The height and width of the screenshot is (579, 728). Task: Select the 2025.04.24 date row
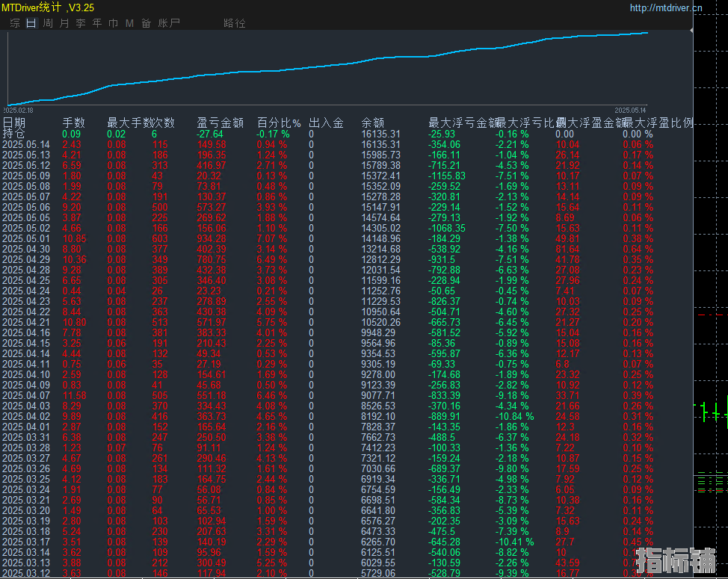(x=26, y=291)
